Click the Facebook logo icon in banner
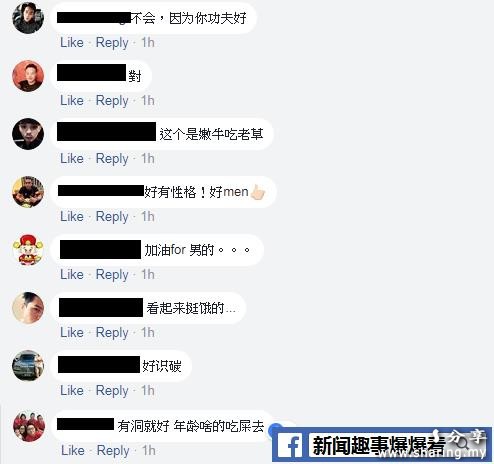Viewport: 494px width, 464px height. click(x=290, y=445)
